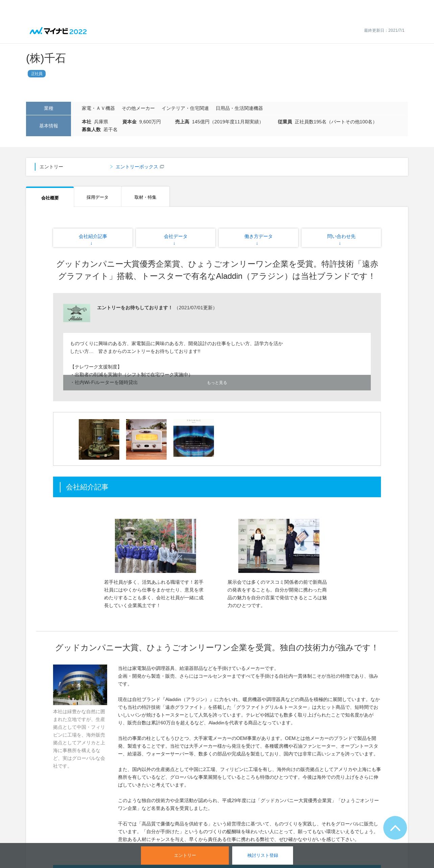
Task: Click the orange エントリー button
Action: (x=185, y=855)
